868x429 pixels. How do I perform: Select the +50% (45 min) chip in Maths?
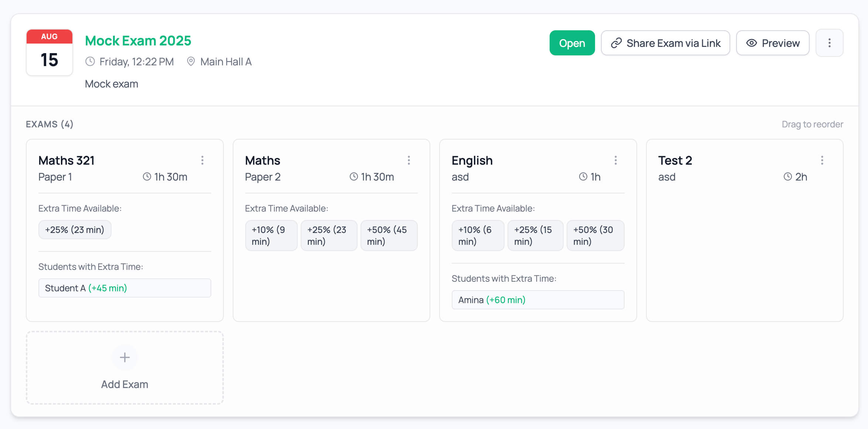(389, 236)
